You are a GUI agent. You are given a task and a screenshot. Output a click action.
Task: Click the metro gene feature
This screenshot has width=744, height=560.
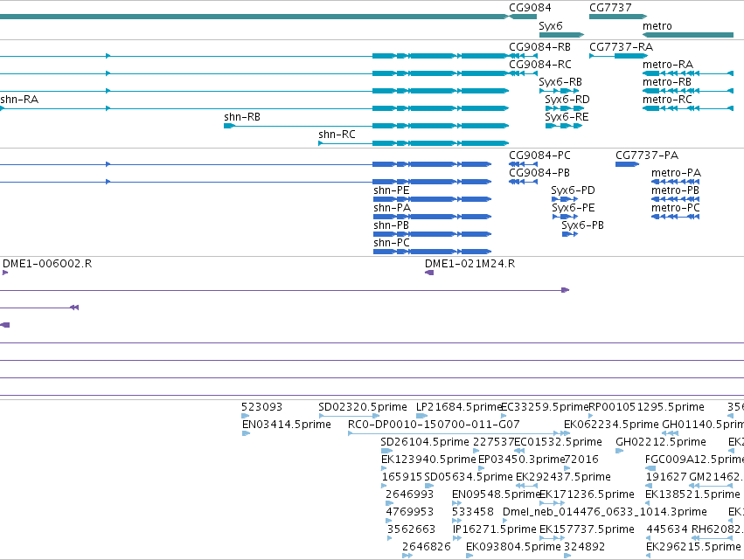(688, 35)
